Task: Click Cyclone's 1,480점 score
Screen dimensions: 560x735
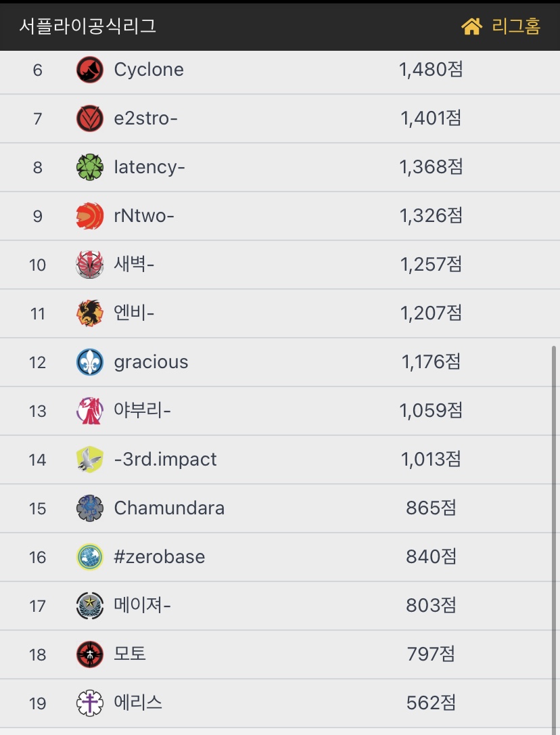Action: pyautogui.click(x=431, y=70)
